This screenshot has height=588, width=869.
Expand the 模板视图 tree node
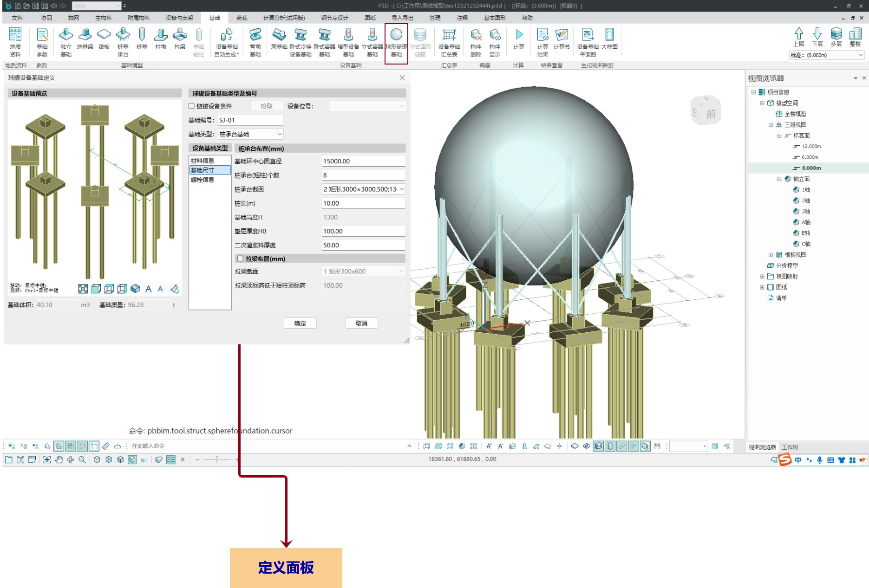(771, 255)
